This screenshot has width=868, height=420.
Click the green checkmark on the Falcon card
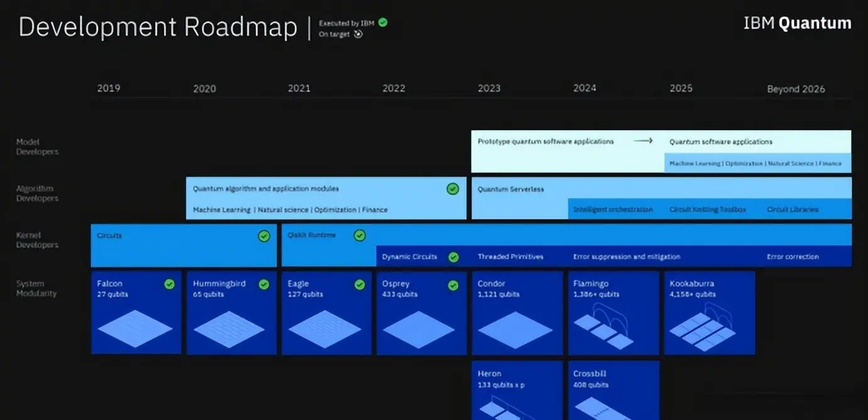point(169,284)
